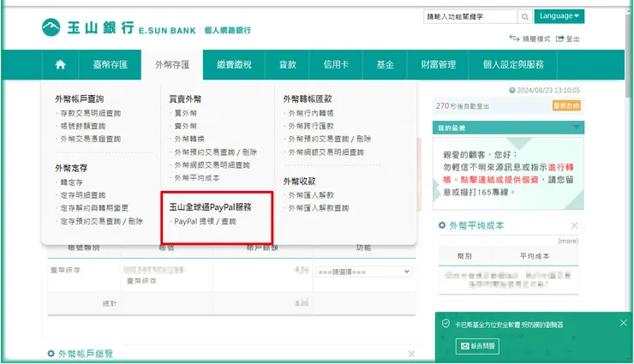This screenshot has width=634, height=364.
Task: Open 外幣跨行匯款
Action: point(311,126)
